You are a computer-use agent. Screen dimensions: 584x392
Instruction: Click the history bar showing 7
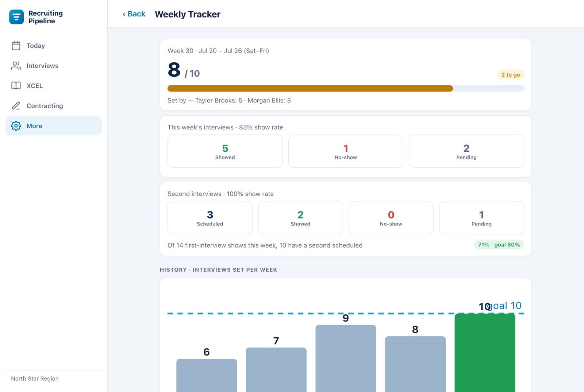coord(276,370)
